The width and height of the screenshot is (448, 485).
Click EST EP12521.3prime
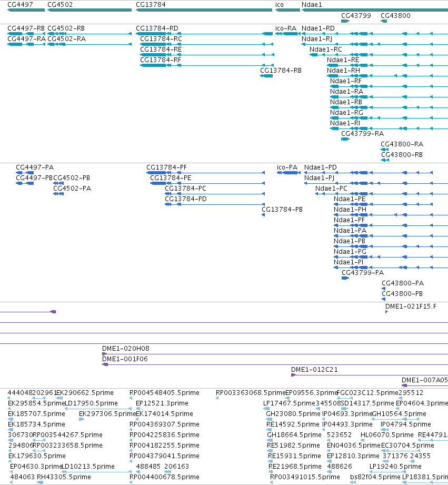tap(162, 403)
